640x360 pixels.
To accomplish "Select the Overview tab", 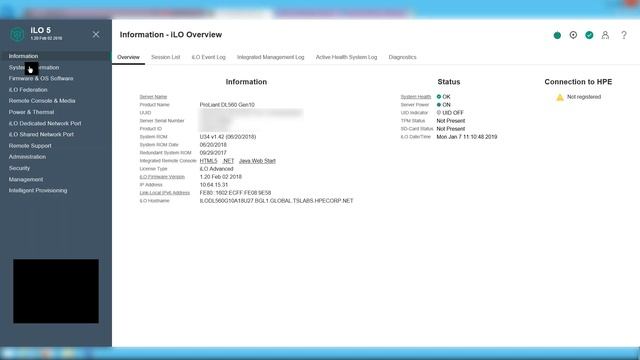I will pos(128,57).
